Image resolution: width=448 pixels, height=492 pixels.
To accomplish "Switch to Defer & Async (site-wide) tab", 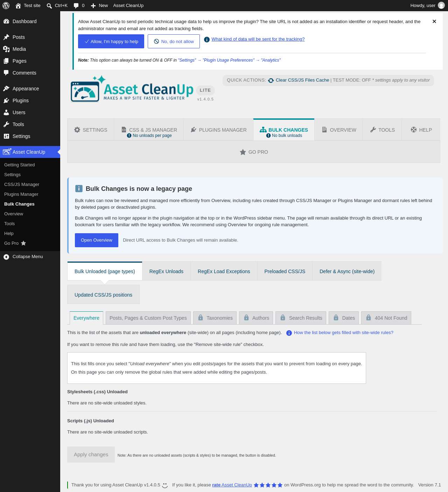I will pyautogui.click(x=347, y=271).
